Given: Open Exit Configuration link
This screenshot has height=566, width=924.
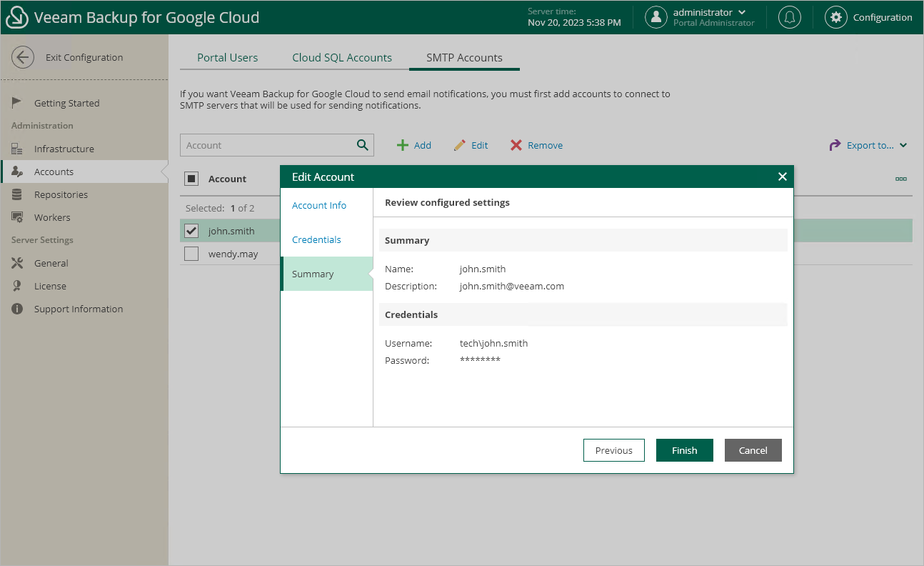Looking at the screenshot, I should pyautogui.click(x=84, y=58).
